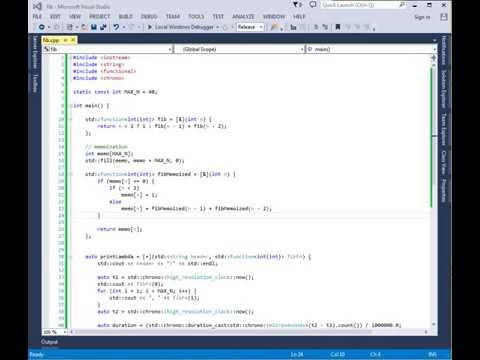Open the TEST menu
The image size is (480, 360).
point(218,16)
